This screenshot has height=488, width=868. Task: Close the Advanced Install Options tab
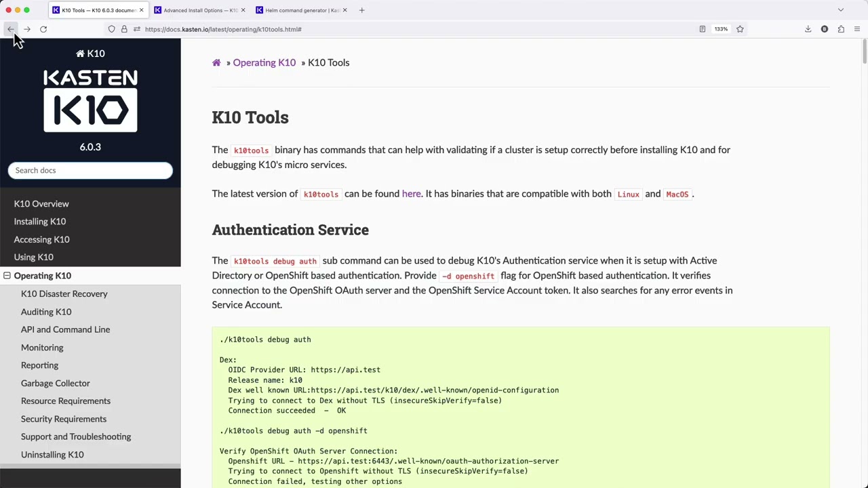click(x=243, y=10)
